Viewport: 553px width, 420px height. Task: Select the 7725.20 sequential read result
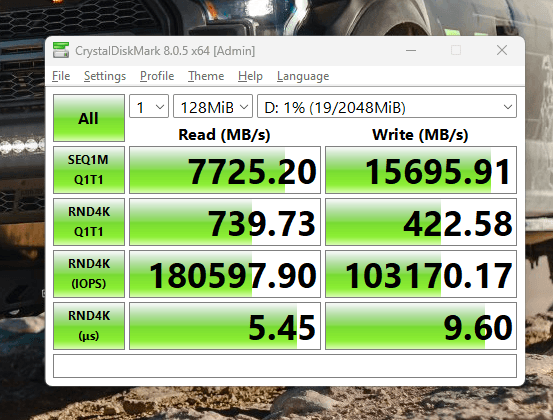[225, 170]
